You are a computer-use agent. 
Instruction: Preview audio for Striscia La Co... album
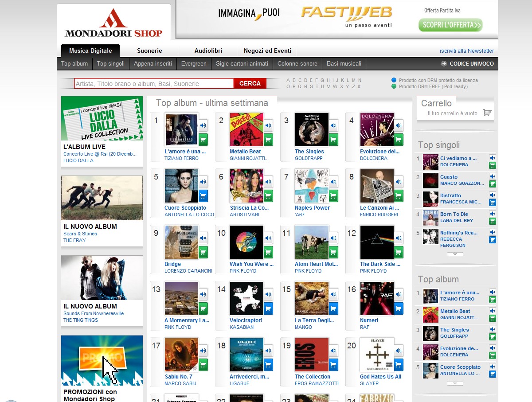268,182
